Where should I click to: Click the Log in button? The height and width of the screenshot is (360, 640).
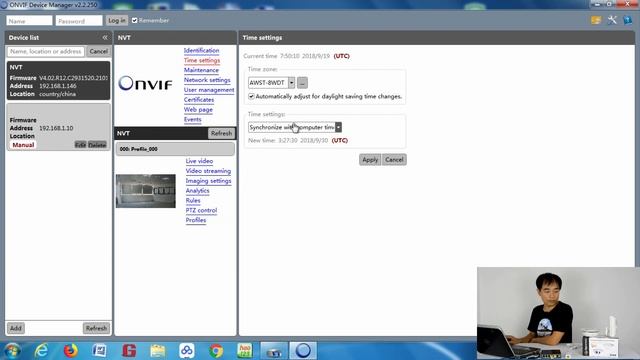(117, 20)
